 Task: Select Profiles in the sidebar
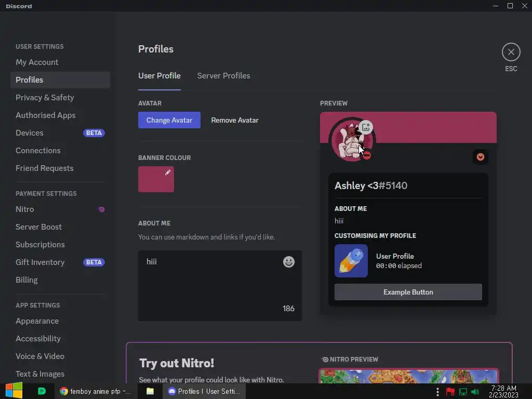(x=60, y=79)
